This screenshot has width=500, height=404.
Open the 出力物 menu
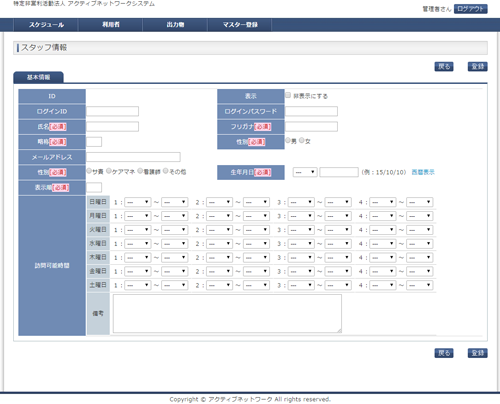click(x=175, y=25)
